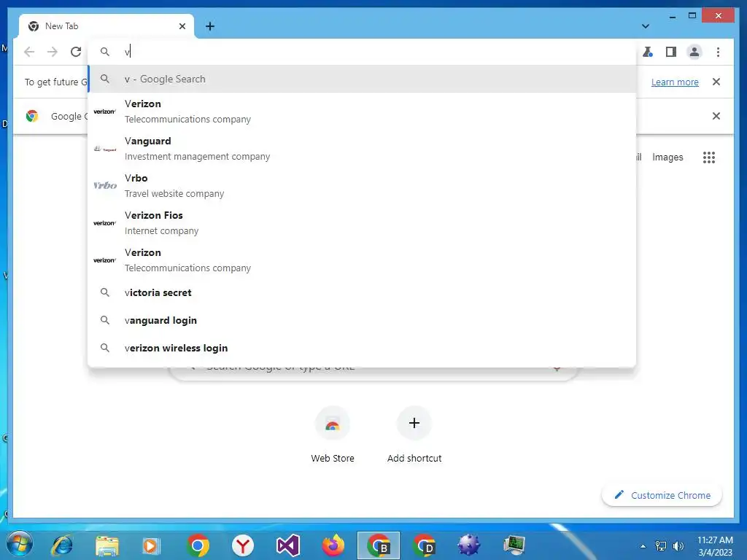Open Windows Media Player on taskbar

point(152,545)
